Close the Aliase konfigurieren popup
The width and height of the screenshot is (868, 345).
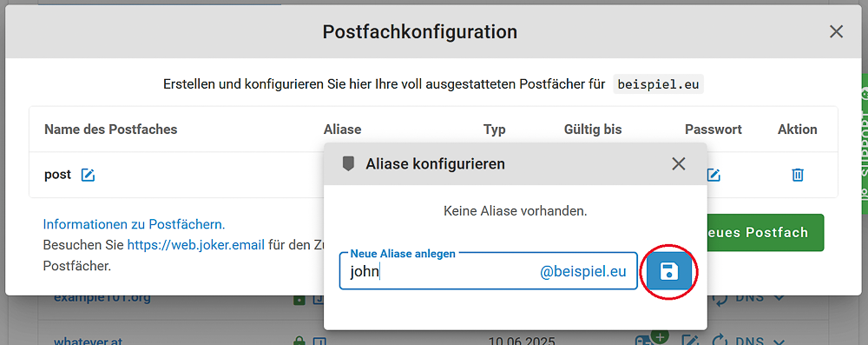tap(678, 163)
